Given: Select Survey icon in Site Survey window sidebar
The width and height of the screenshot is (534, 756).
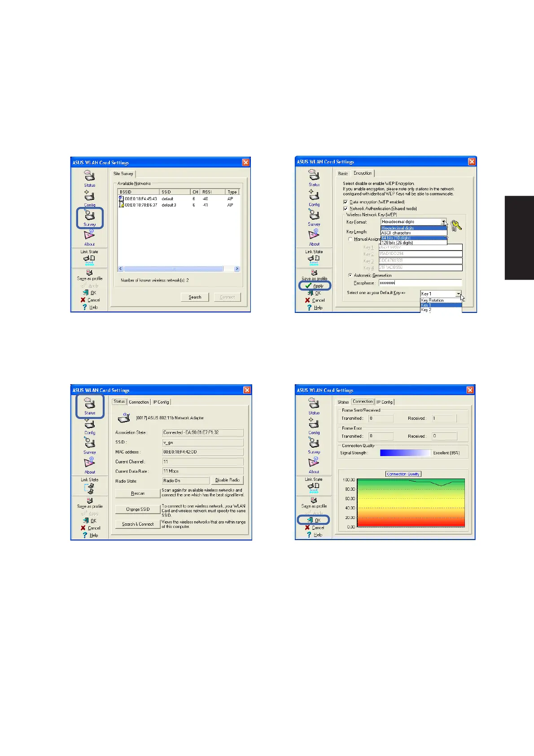Looking at the screenshot, I should coord(89,215).
